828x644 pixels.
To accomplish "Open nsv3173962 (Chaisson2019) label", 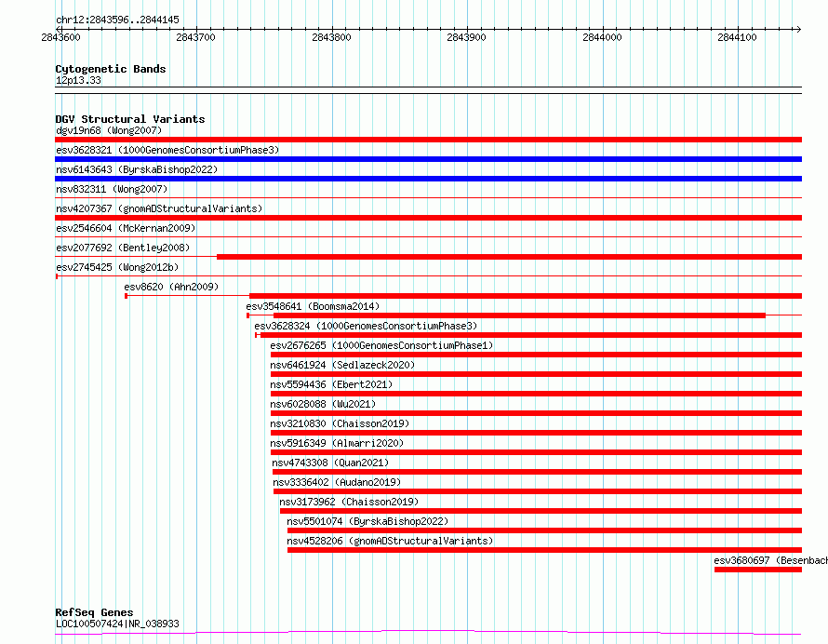I will [349, 502].
